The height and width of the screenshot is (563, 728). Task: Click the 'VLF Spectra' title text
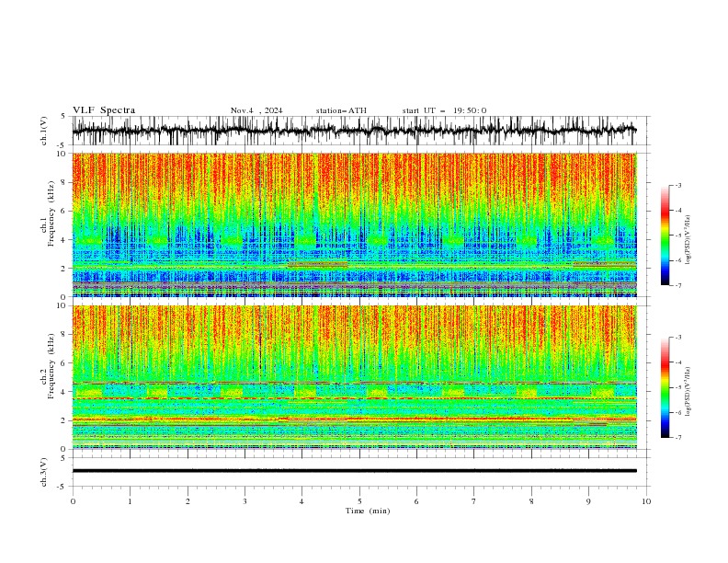click(x=104, y=110)
